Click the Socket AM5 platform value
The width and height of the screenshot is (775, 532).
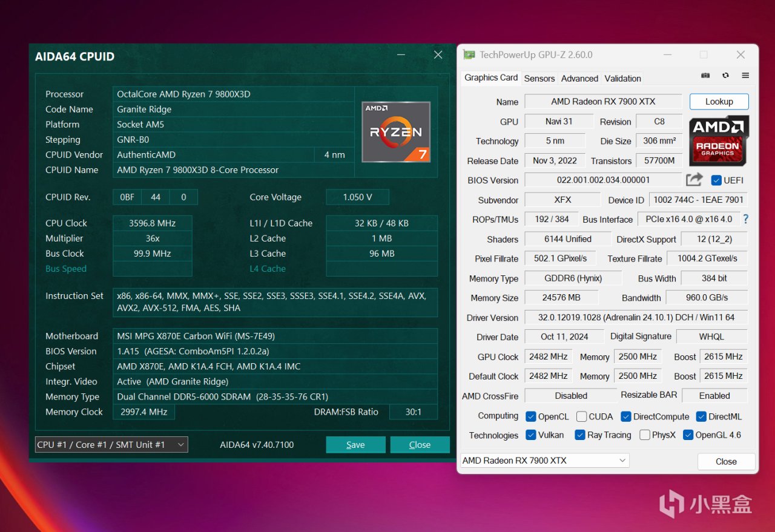tap(234, 124)
